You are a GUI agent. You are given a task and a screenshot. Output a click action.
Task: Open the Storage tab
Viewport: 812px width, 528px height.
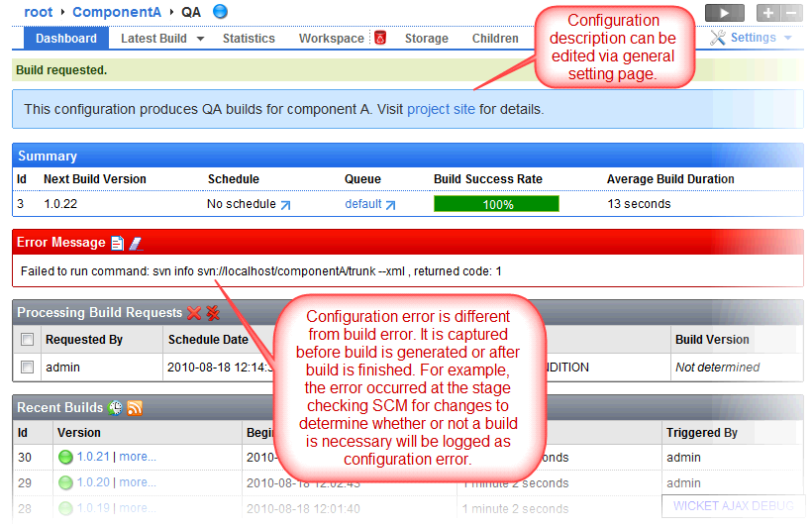426,39
